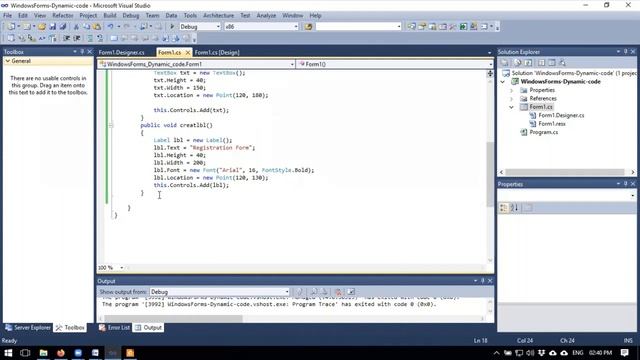The height and width of the screenshot is (360, 640).
Task: Click the Undo arrow icon
Action: 110,27
